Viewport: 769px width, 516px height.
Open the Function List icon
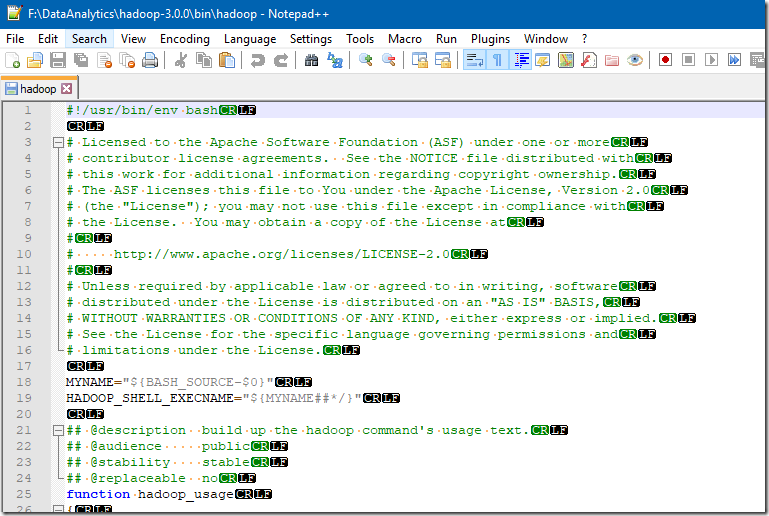589,60
